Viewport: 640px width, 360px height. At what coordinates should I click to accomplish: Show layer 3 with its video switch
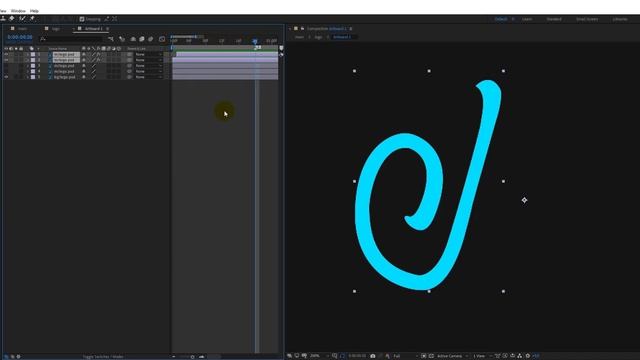pyautogui.click(x=6, y=66)
